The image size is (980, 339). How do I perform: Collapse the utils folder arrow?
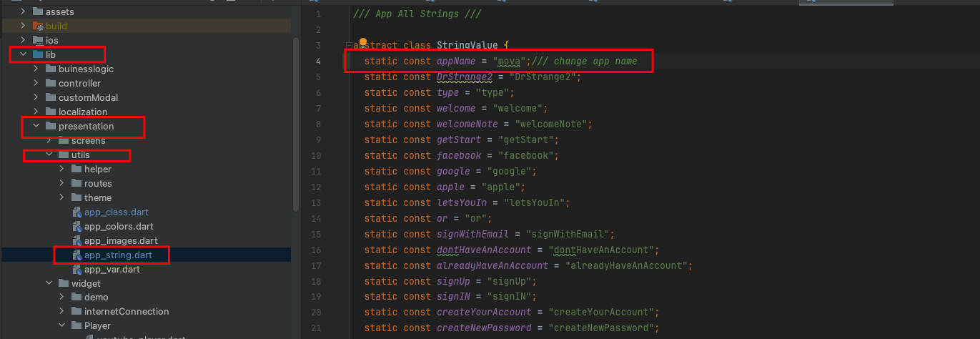coord(49,155)
